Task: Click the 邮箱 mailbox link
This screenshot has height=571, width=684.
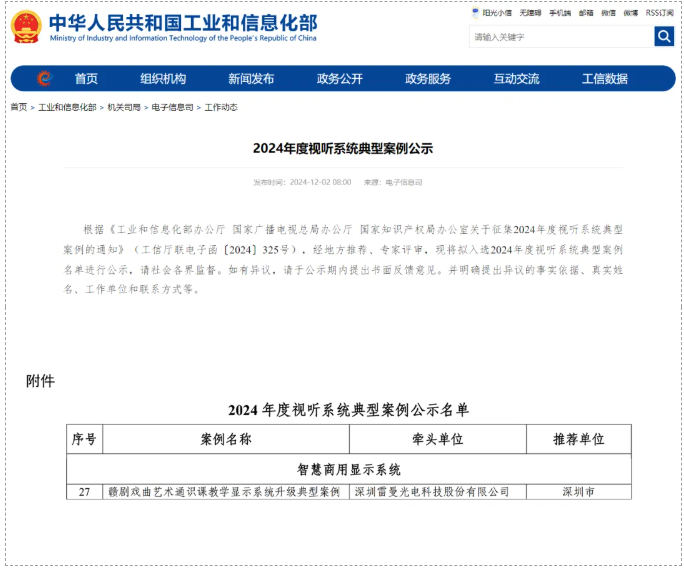Action: click(586, 13)
